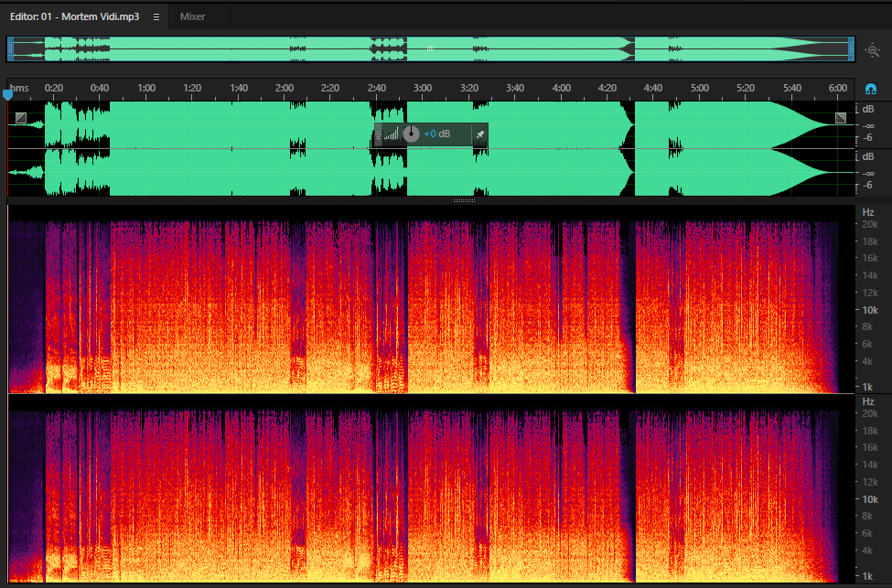Click the blue playhead marker on ruler

coord(7,94)
